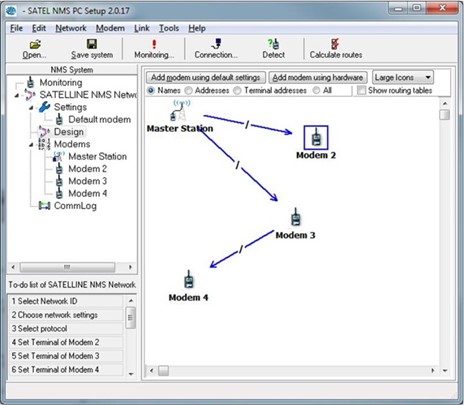Viewport: 464px width, 405px height.
Task: Open the Link menu
Action: click(x=142, y=28)
